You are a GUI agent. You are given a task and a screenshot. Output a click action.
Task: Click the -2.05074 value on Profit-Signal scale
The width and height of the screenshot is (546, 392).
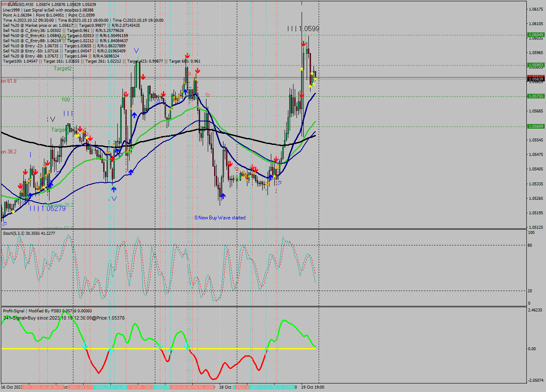(x=536, y=380)
